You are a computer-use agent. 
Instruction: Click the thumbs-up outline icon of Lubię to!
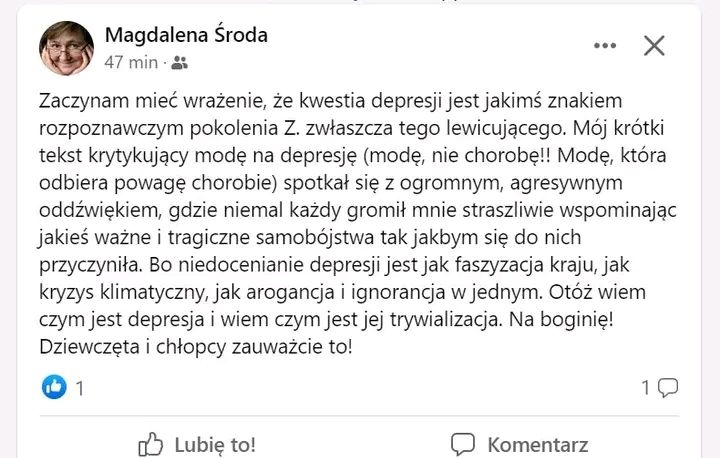(151, 444)
